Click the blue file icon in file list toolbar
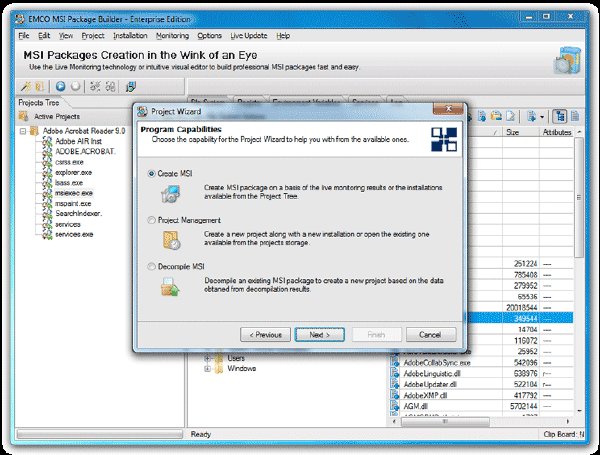This screenshot has height=455, width=600. pyautogui.click(x=482, y=116)
